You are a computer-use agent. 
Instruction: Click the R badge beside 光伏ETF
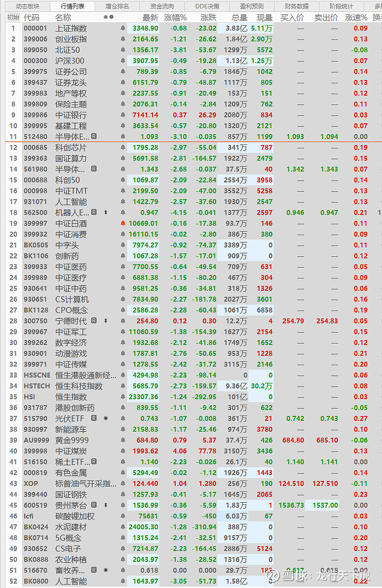click(94, 418)
